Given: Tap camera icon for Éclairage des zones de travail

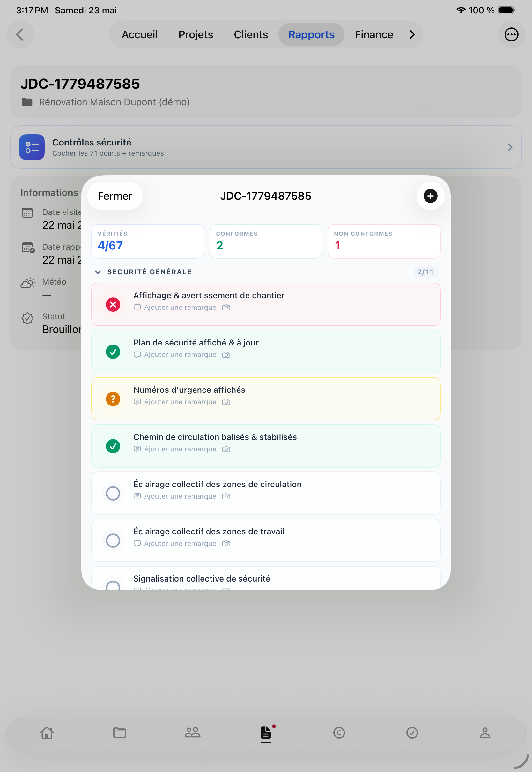Looking at the screenshot, I should (226, 543).
